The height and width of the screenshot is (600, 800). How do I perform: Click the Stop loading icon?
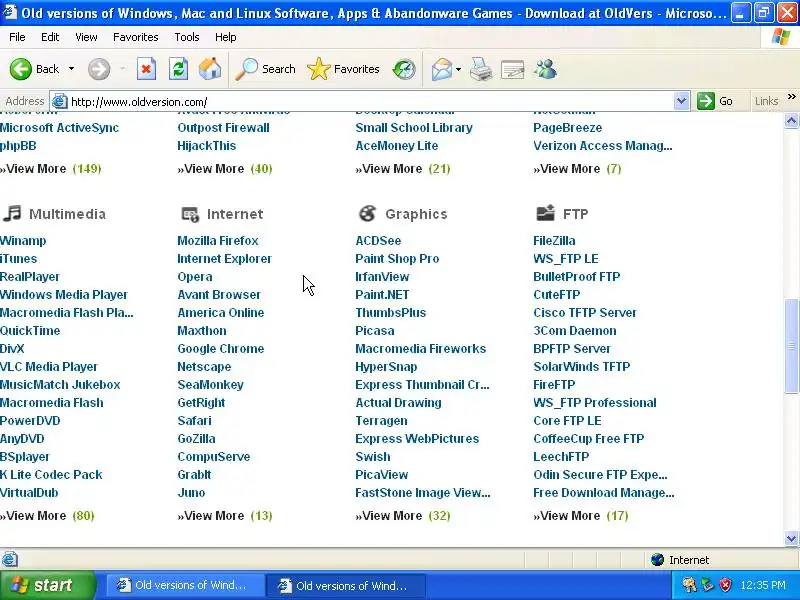click(x=146, y=69)
